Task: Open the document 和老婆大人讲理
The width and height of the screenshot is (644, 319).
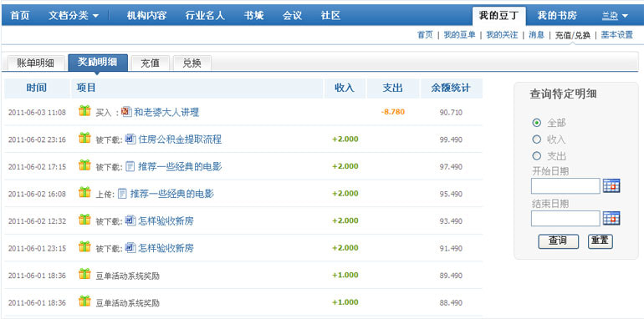Action: [166, 112]
